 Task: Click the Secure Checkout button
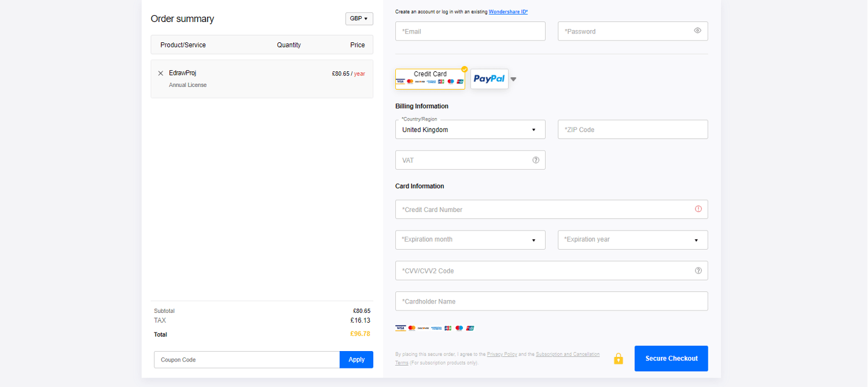tap(671, 358)
